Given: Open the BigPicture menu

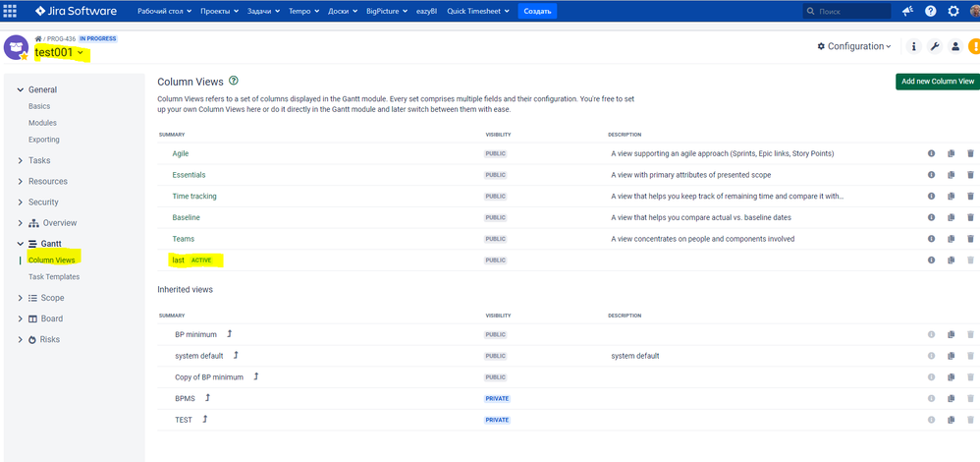Looking at the screenshot, I should (388, 11).
